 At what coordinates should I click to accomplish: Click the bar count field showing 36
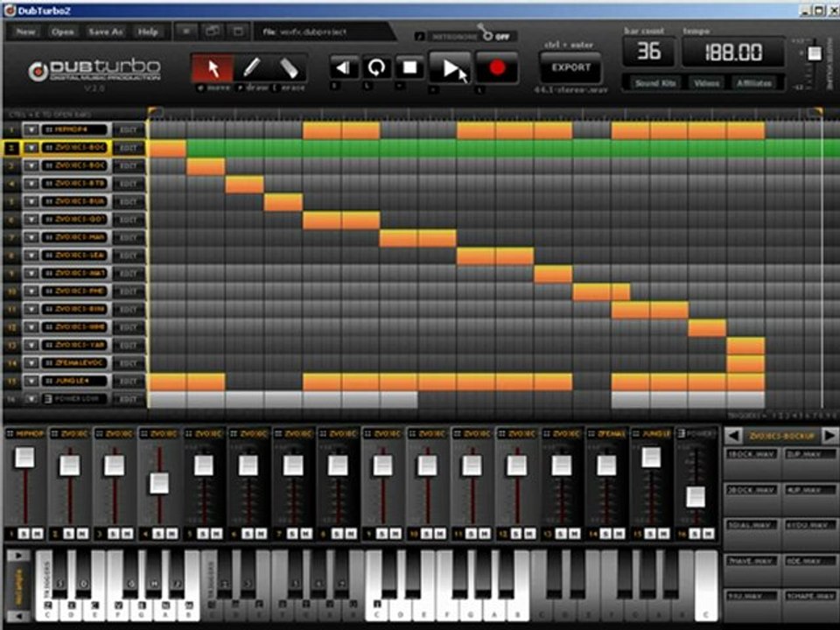pyautogui.click(x=648, y=52)
